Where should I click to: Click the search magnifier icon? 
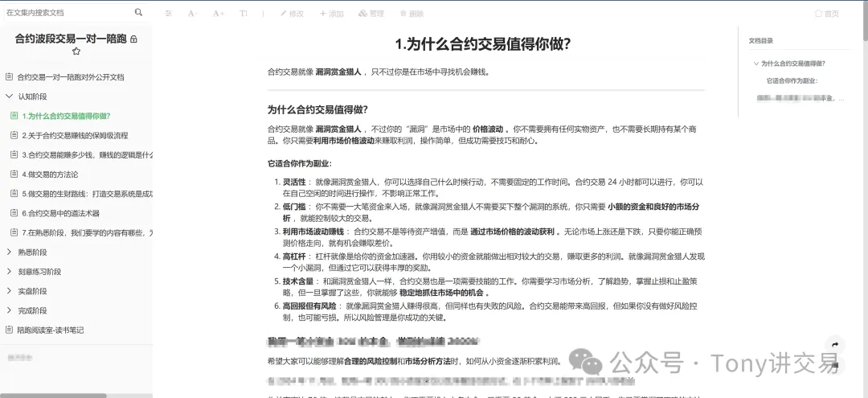click(138, 12)
